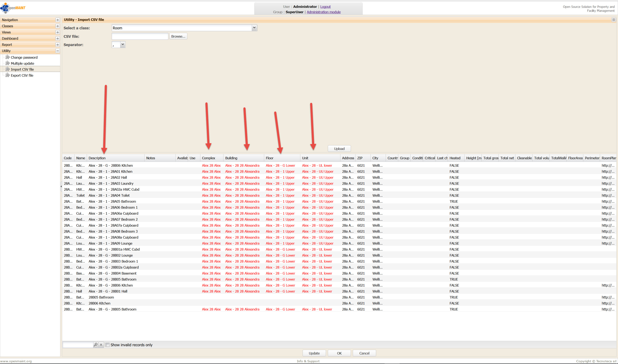Click the openMAINT logo icon

pyautogui.click(x=5, y=8)
